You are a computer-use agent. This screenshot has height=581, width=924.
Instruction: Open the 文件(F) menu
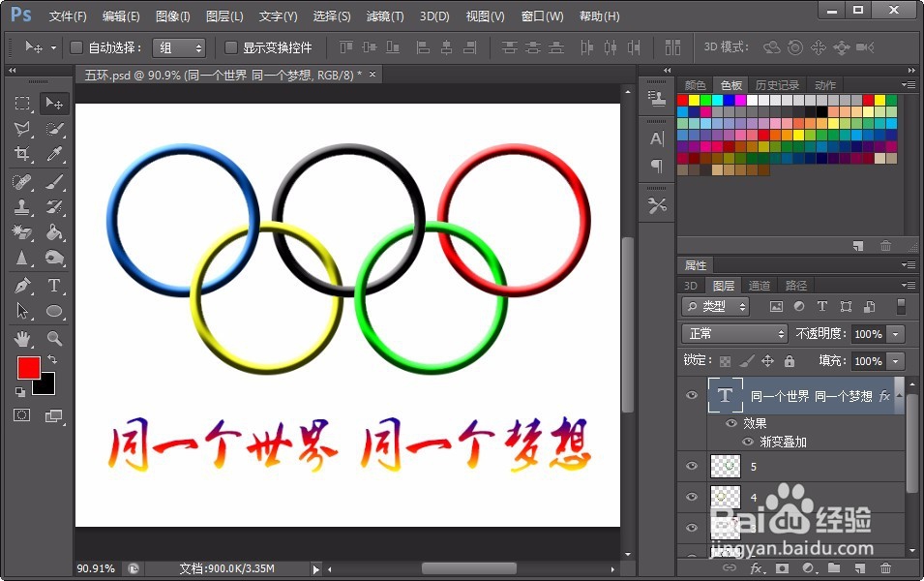click(68, 16)
